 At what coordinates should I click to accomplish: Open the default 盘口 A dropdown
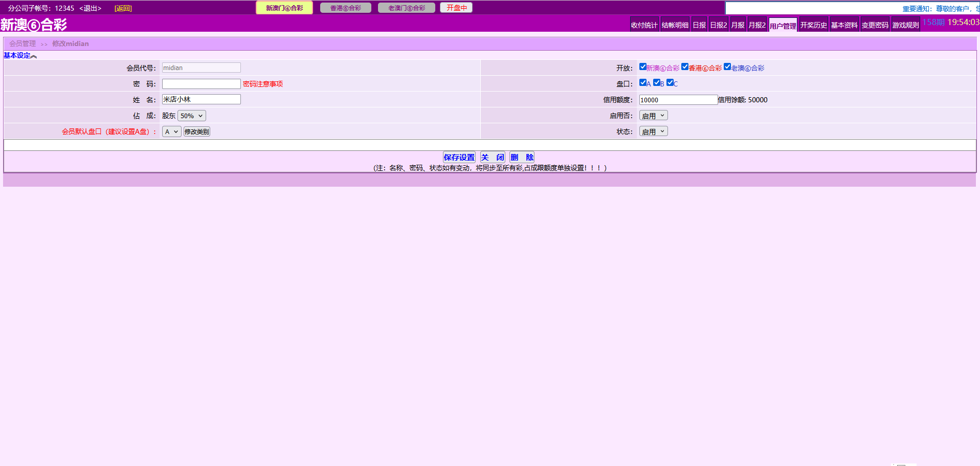point(172,132)
